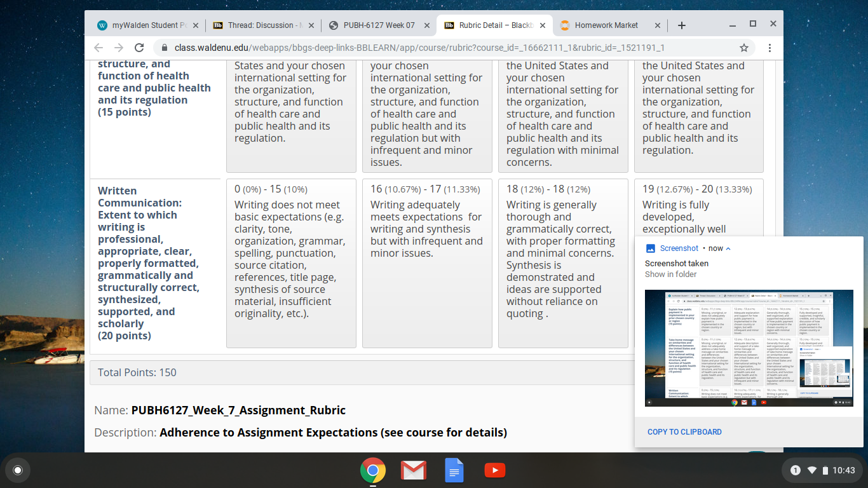Screen dimensions: 868x488
Task: Switch to myWalden Student Portal tab
Action: point(145,25)
